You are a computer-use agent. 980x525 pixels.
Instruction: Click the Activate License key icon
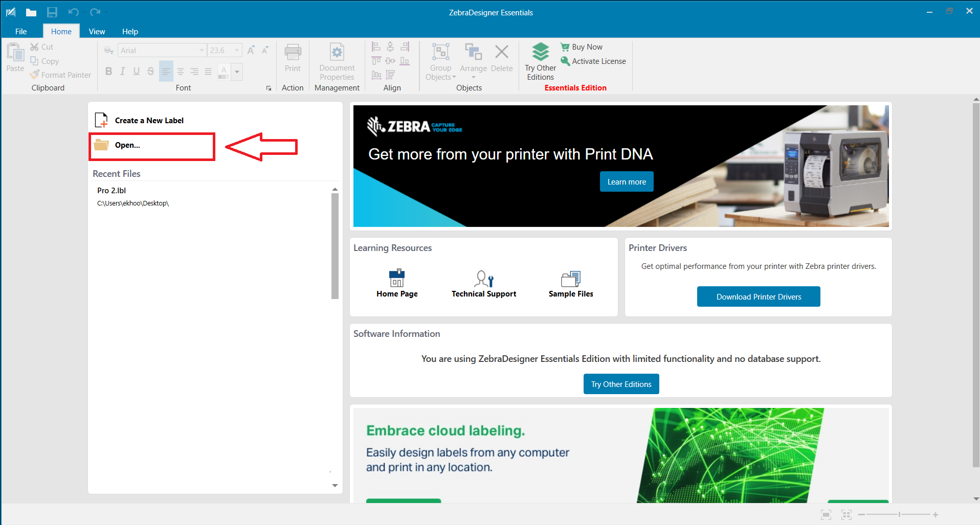[x=566, y=61]
